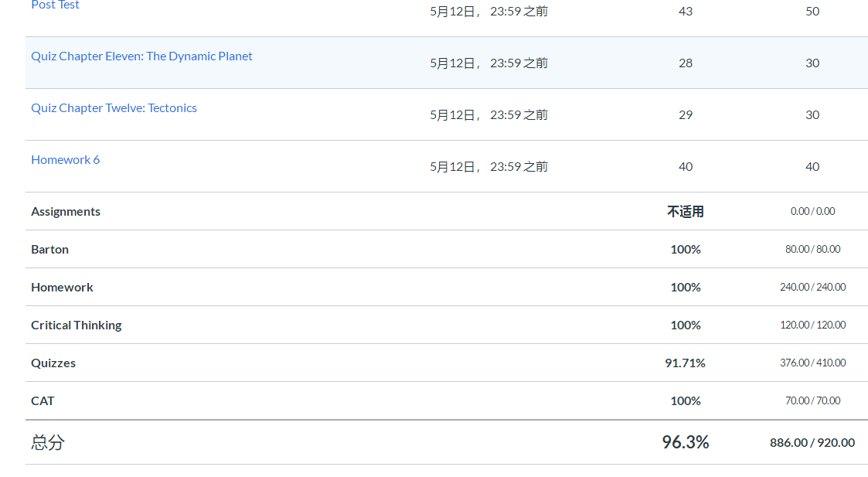The image size is (868, 477).
Task: Click the total grade 96.3%
Action: point(685,442)
